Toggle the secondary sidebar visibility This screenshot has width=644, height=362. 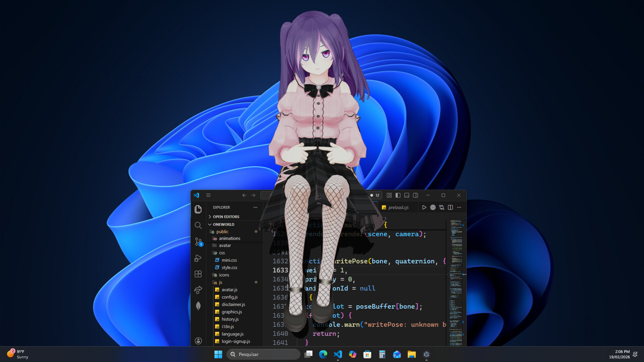coord(415,195)
